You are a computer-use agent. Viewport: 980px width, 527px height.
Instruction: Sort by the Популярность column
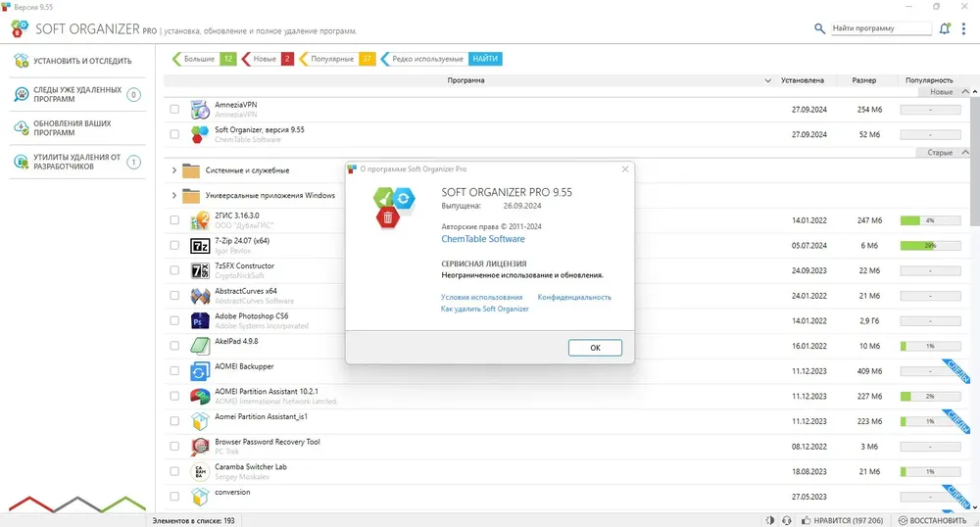click(929, 80)
